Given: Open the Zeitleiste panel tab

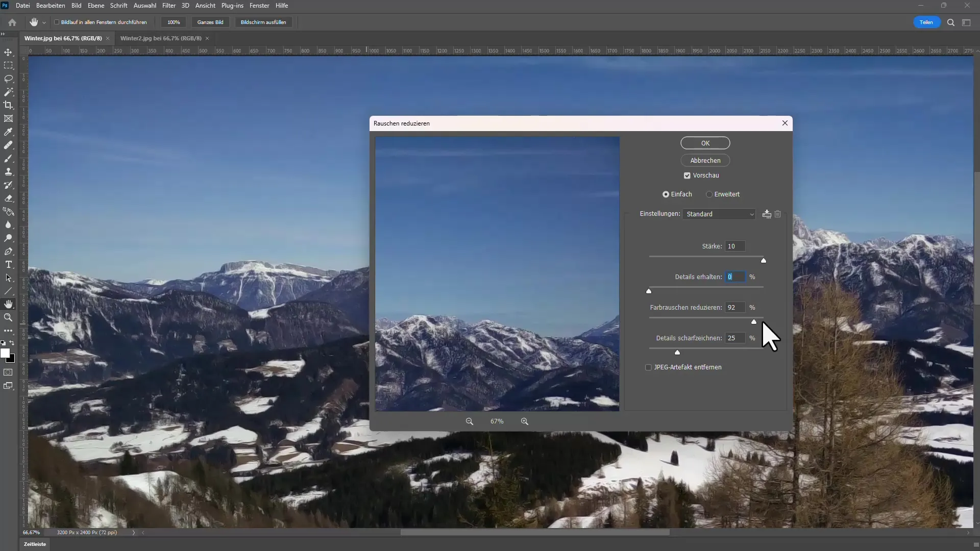Looking at the screenshot, I should (x=35, y=544).
